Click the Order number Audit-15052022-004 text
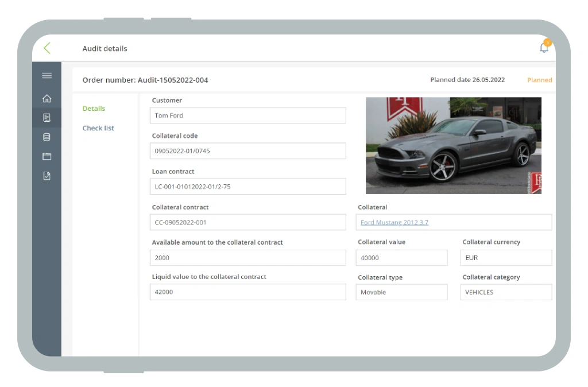Viewport: 588px width, 387px height. click(145, 80)
